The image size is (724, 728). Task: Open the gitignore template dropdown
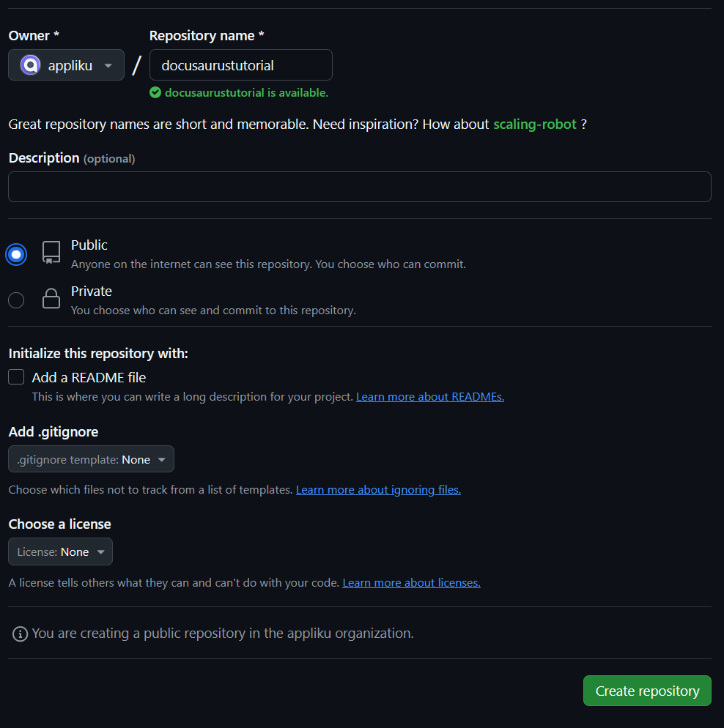coord(91,459)
